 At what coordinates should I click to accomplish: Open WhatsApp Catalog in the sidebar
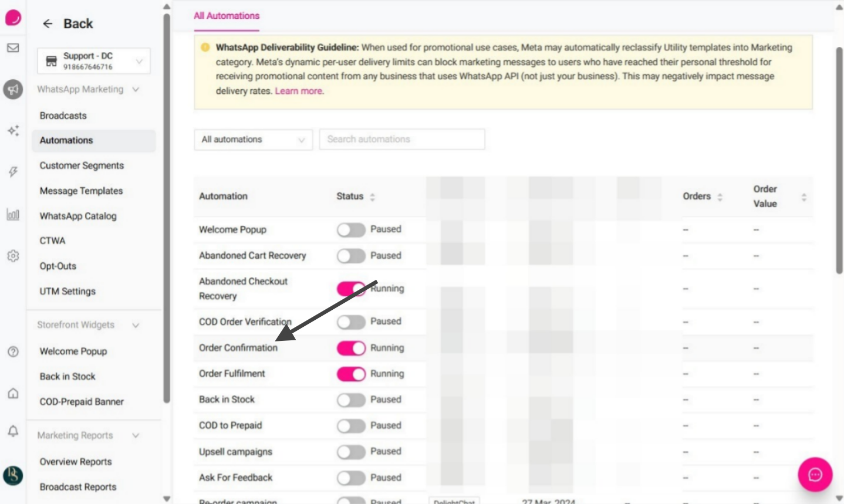coord(78,216)
